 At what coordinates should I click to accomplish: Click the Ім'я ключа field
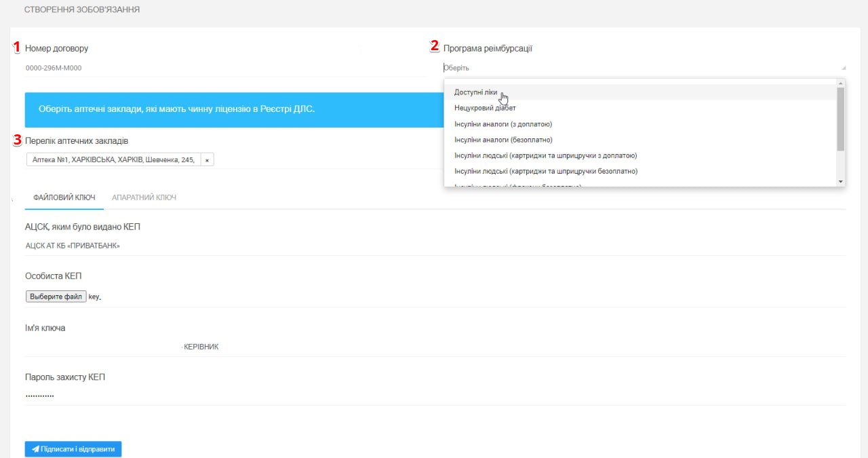pyautogui.click(x=434, y=347)
